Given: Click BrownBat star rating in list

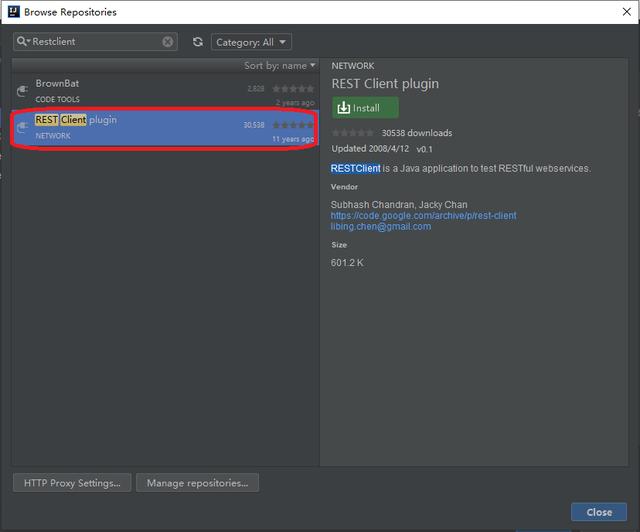Looking at the screenshot, I should pyautogui.click(x=292, y=89).
